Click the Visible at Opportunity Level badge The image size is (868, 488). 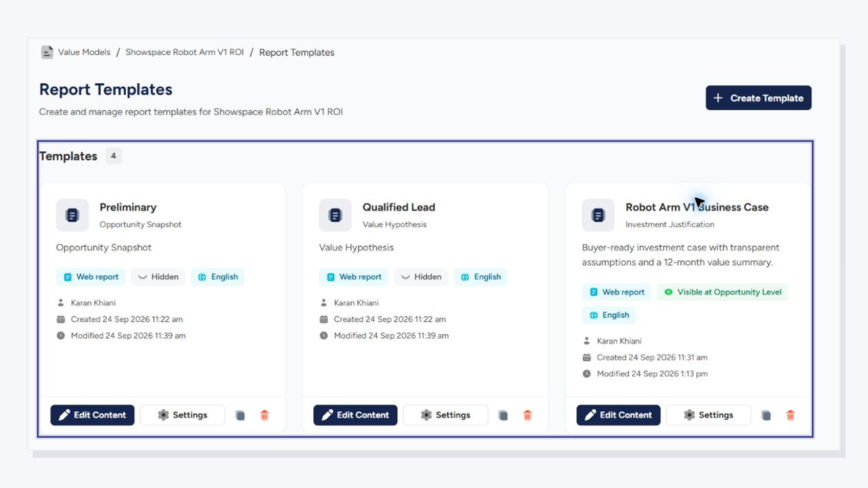722,292
